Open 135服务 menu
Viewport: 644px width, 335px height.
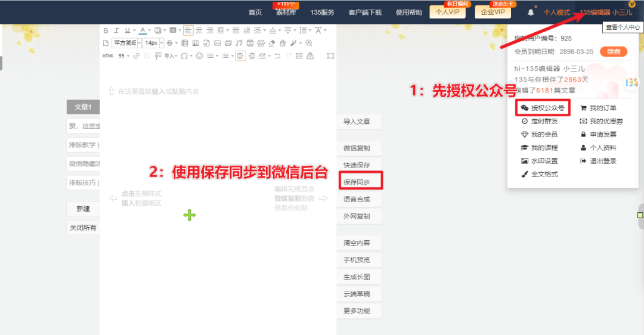tap(323, 13)
